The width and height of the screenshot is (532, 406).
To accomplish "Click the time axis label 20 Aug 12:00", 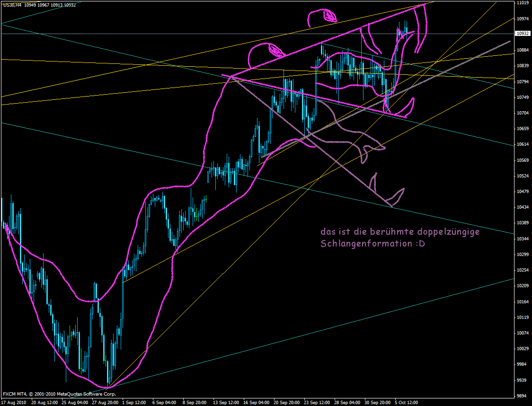I will point(44,403).
